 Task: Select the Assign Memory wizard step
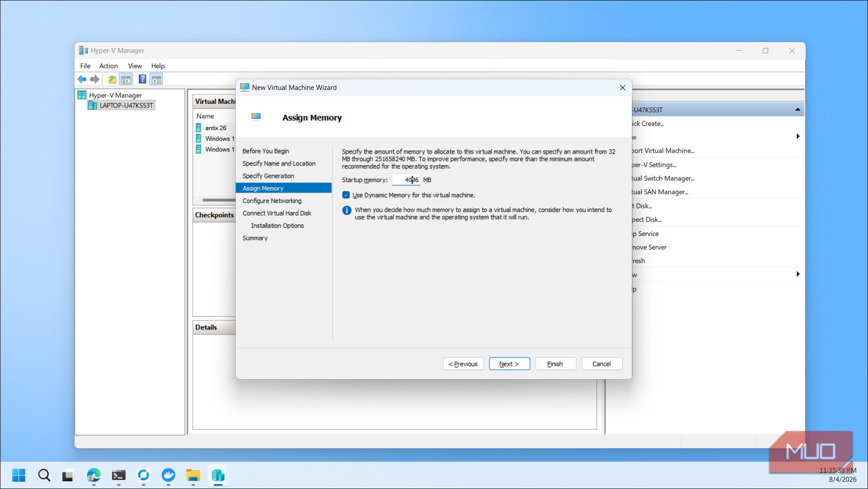coord(284,188)
